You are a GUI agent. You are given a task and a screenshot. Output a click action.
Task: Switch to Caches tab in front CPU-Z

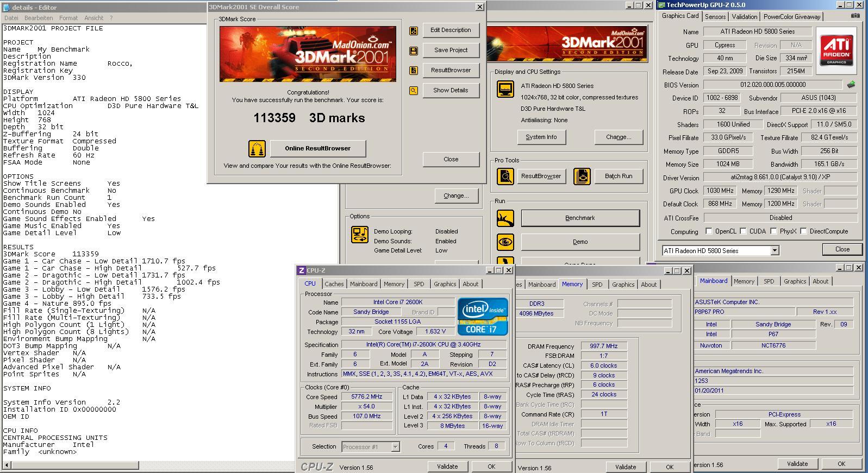click(x=334, y=284)
